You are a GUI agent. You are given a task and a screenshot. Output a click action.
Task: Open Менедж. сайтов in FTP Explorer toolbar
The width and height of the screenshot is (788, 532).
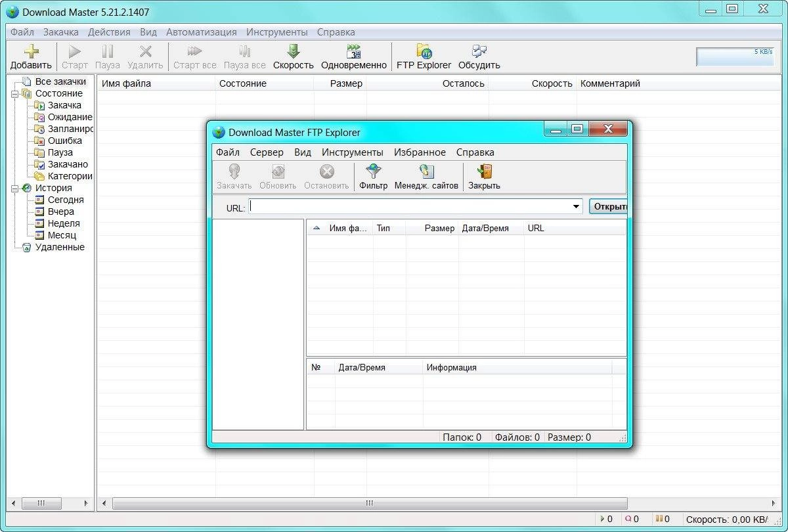(427, 171)
